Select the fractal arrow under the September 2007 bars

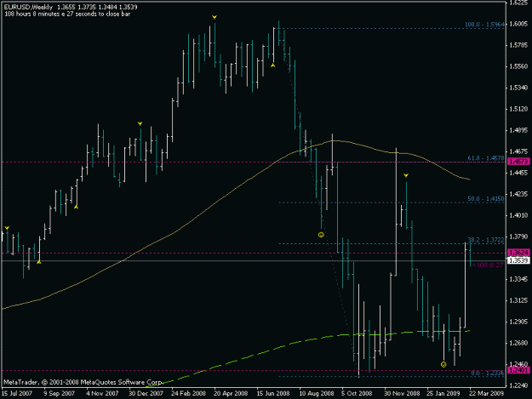(x=77, y=207)
